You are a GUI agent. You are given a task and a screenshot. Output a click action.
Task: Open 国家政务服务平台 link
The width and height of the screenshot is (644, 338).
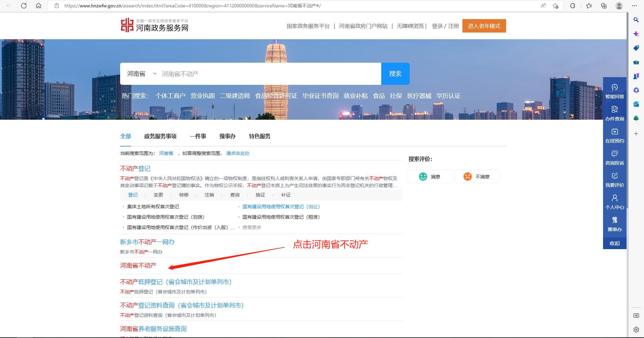click(308, 26)
